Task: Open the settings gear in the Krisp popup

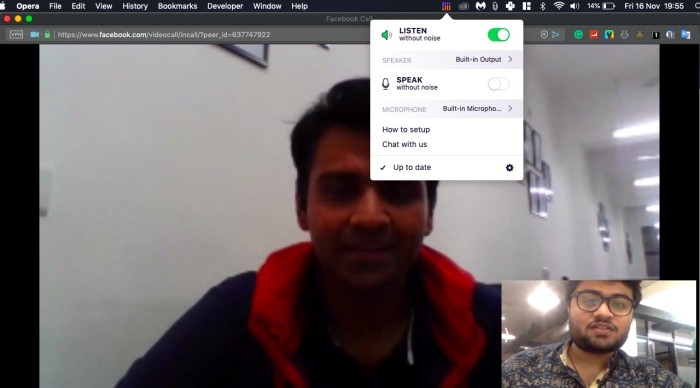Action: tap(509, 168)
